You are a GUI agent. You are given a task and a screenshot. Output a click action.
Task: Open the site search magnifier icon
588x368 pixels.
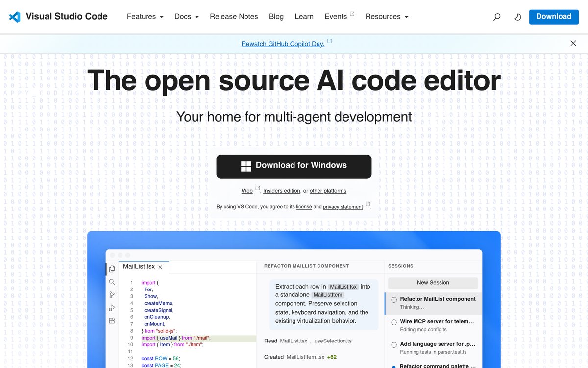[497, 17]
